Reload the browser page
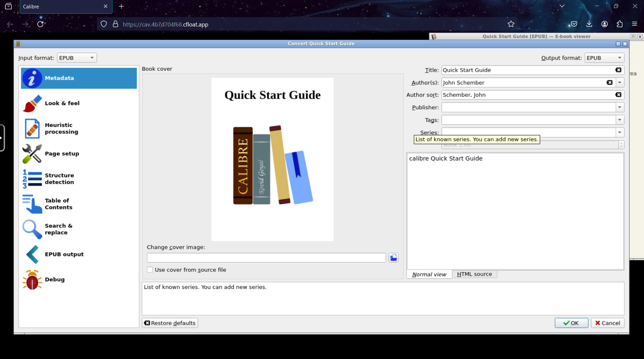Screen dimensions: 644x359 [x=40, y=24]
